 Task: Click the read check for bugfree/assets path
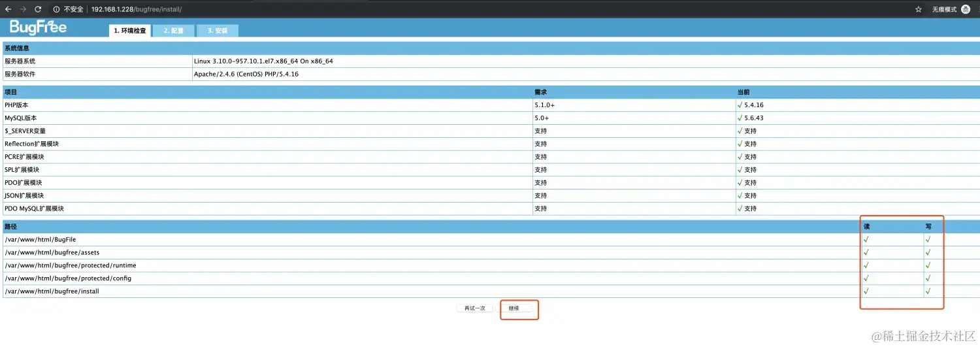click(866, 252)
